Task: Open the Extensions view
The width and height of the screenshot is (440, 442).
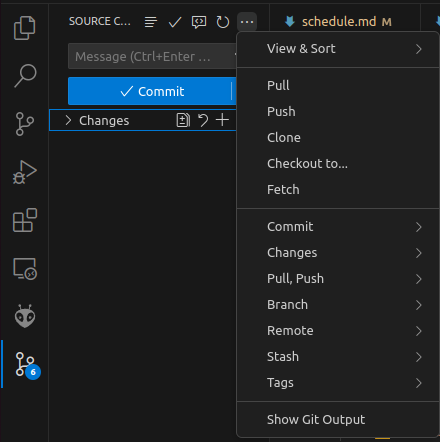Action: pyautogui.click(x=25, y=220)
